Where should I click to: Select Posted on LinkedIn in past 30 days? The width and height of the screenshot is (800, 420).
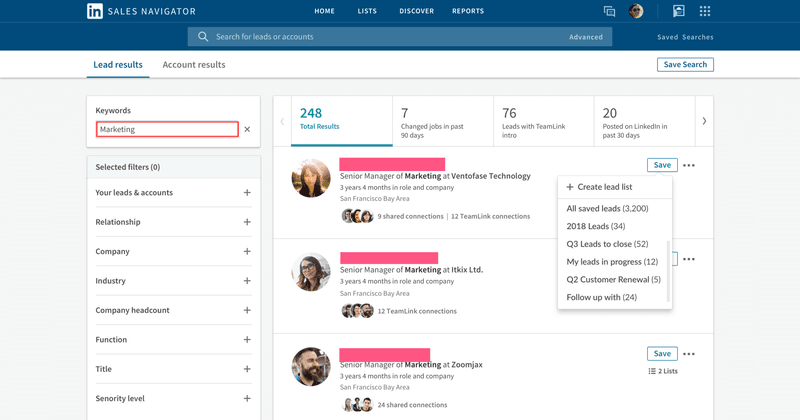(644, 121)
